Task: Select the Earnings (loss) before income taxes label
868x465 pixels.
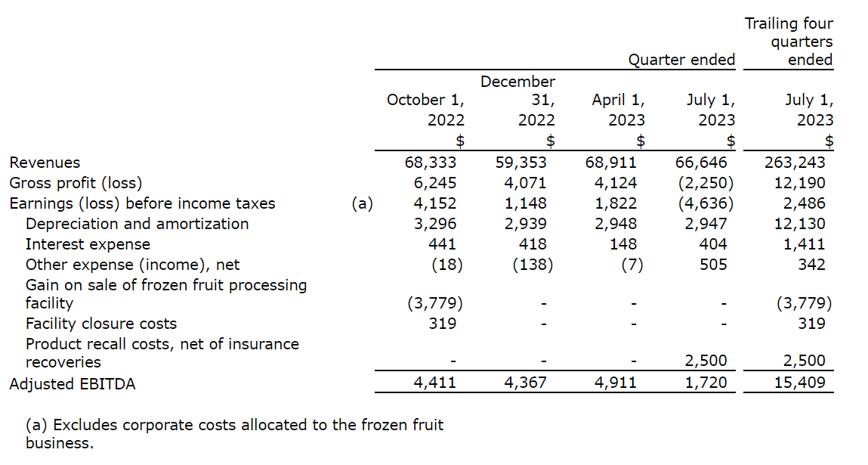Action: (x=142, y=203)
